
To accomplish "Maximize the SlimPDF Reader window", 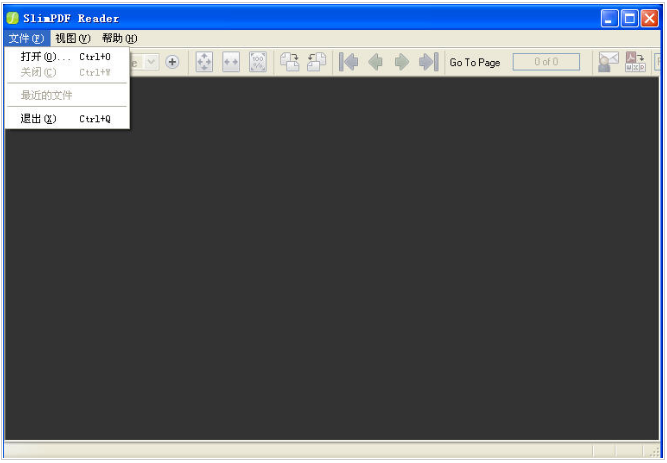I will (630, 18).
